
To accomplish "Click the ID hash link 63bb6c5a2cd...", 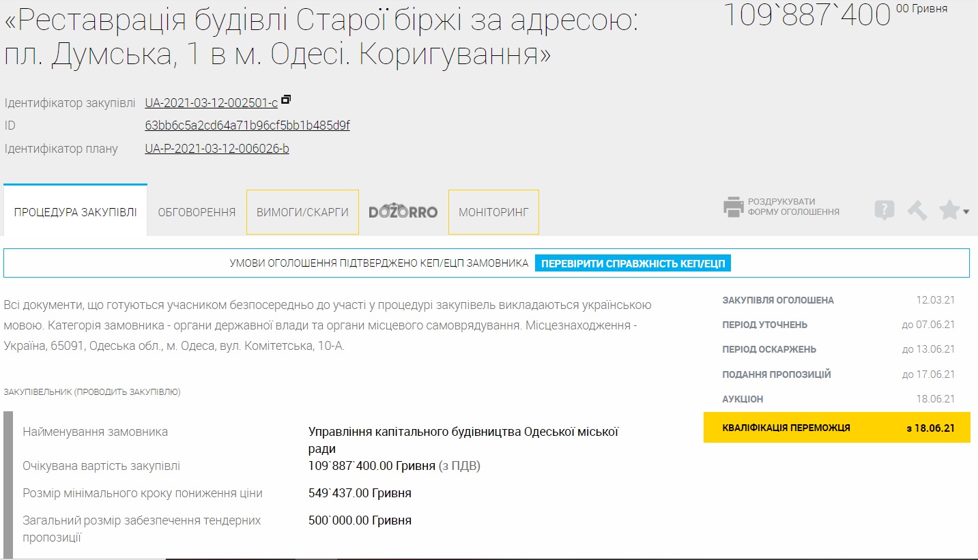I will 247,126.
